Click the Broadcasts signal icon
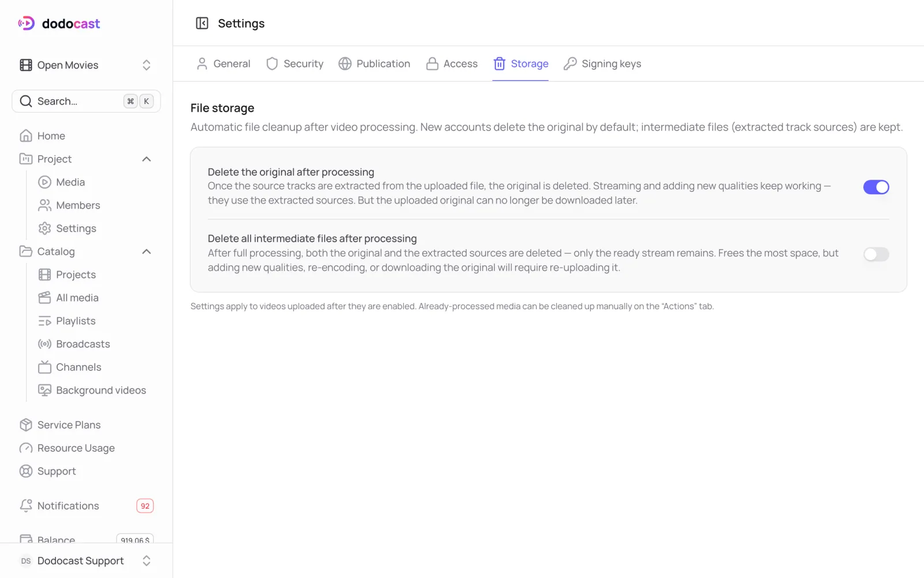924x578 pixels. click(44, 344)
